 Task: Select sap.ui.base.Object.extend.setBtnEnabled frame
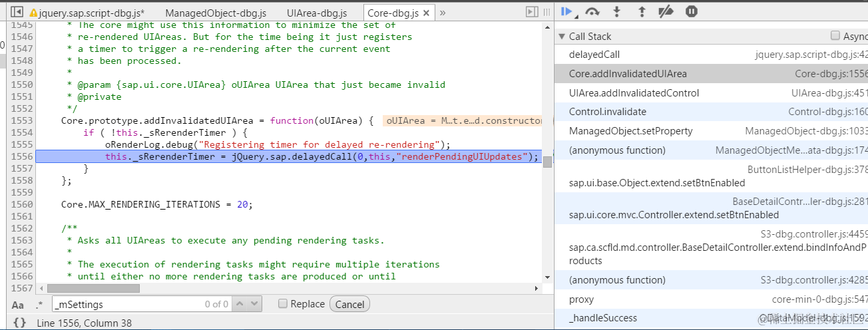[711, 176]
